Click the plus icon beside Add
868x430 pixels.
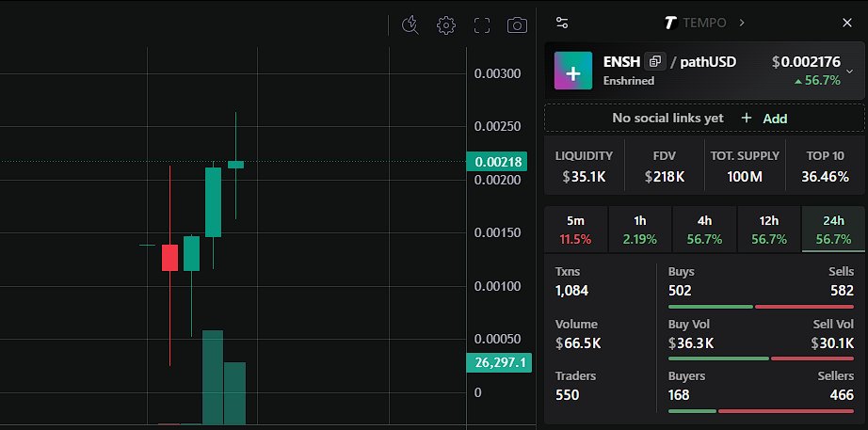click(747, 118)
